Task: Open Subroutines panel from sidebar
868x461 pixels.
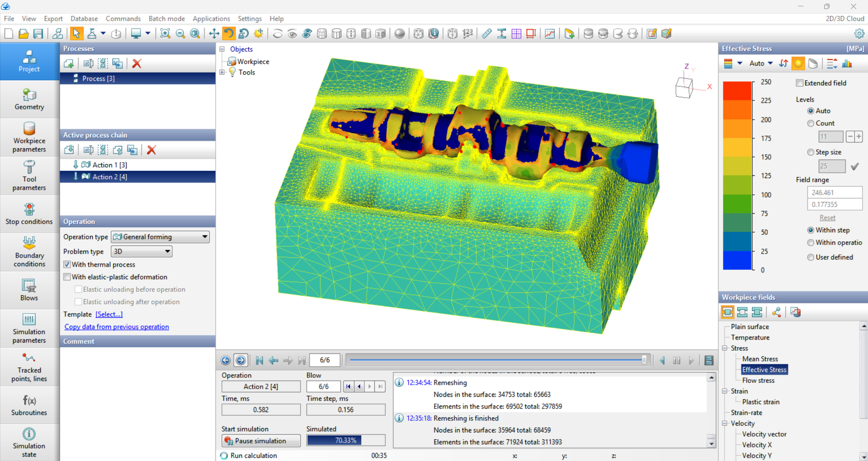Action: coord(29,405)
